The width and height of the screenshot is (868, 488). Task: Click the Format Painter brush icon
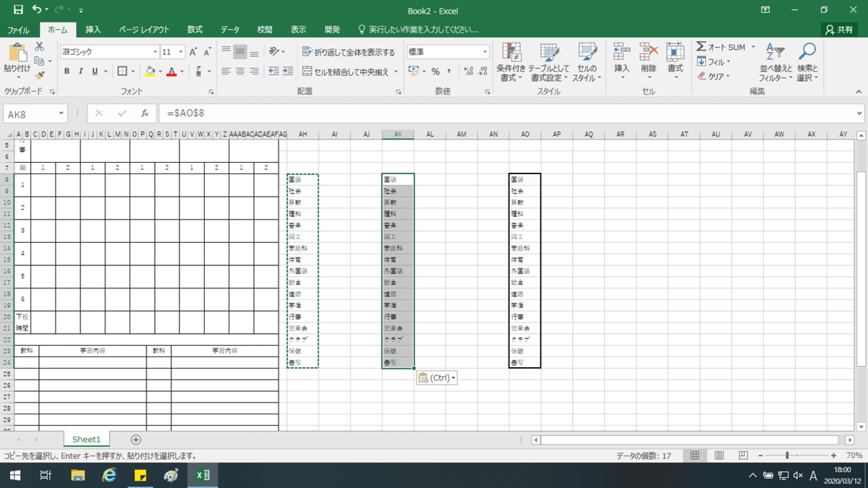point(40,74)
